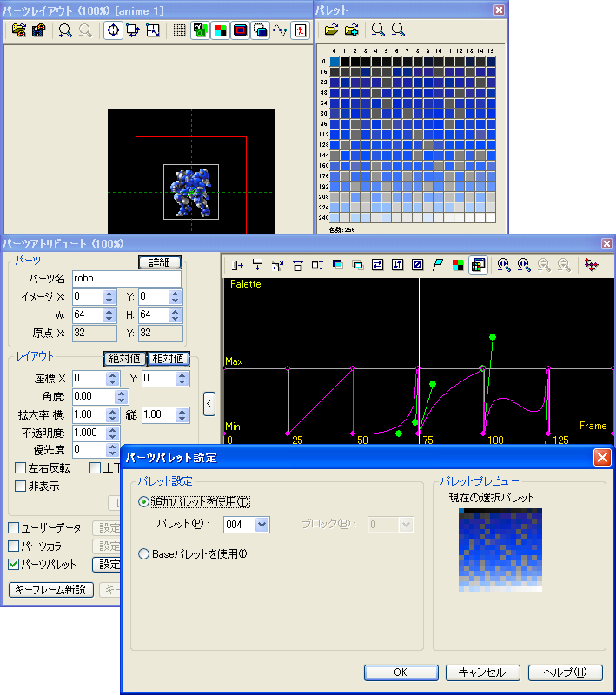
Task: Toggle the grid display icon
Action: coord(179,30)
